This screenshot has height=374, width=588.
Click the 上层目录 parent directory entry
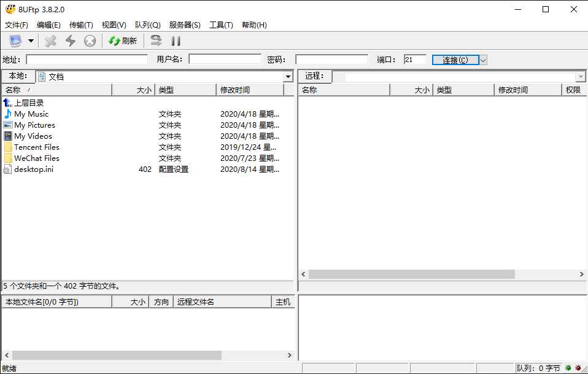click(29, 103)
